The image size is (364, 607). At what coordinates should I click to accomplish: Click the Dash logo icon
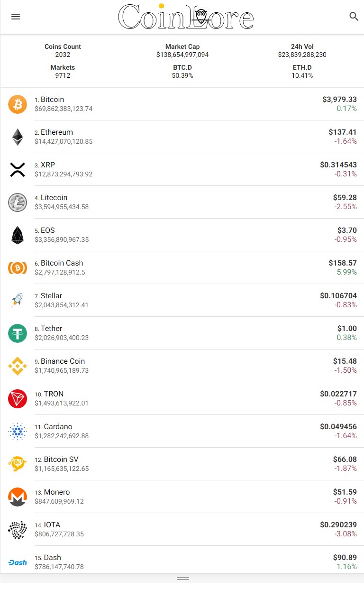[x=18, y=562]
